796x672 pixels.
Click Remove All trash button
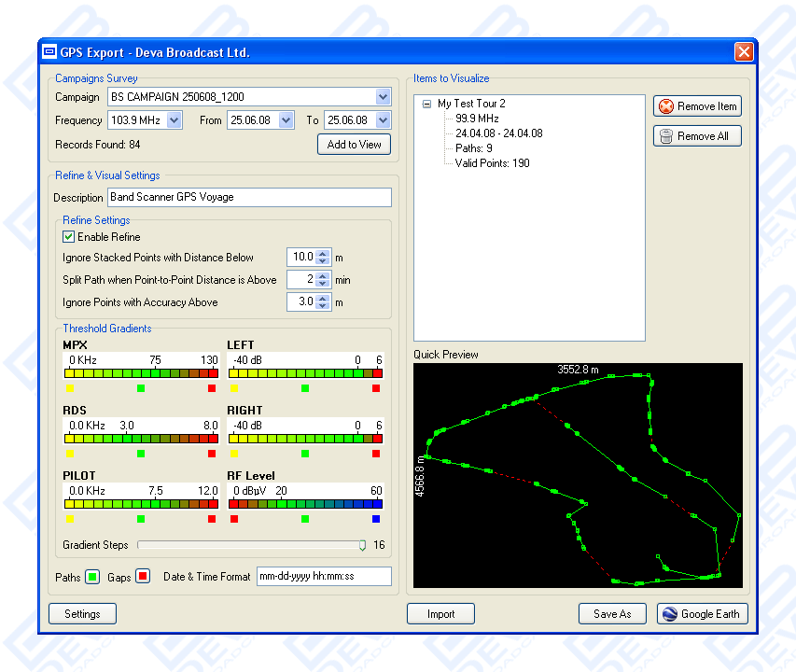pos(697,136)
